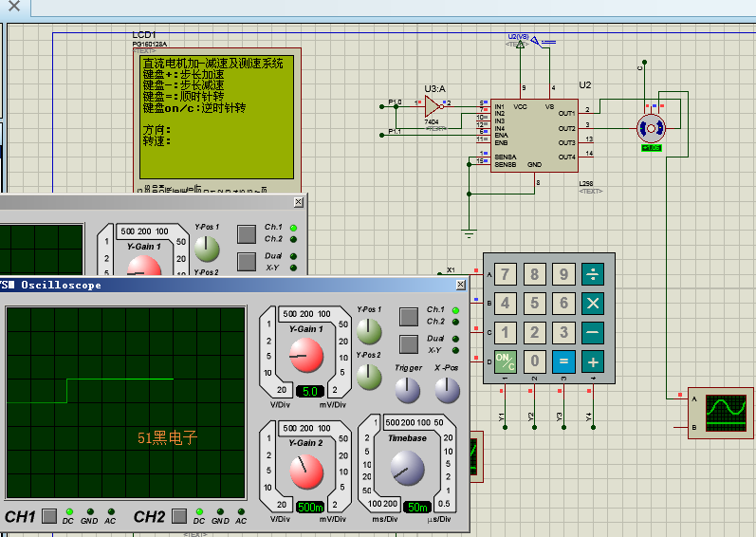Viewport: 756px width, 537px height.
Task: Click CH1 DC indicator LED
Action: [69, 511]
